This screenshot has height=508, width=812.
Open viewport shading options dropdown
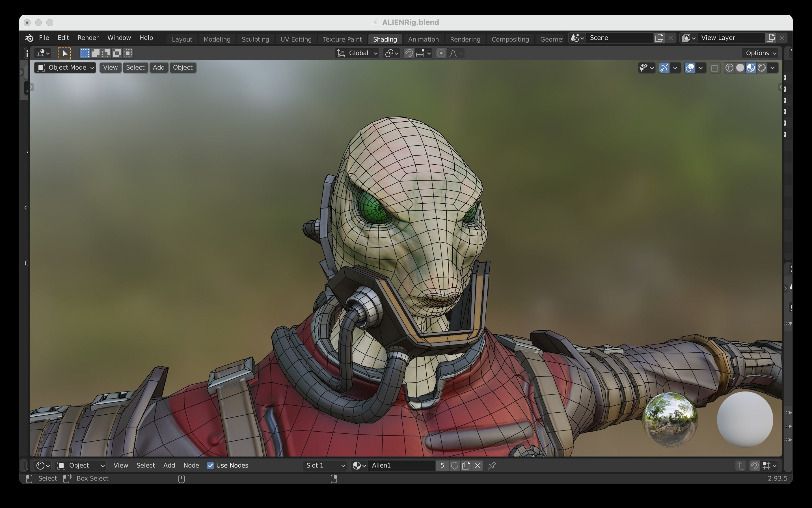pyautogui.click(x=772, y=68)
